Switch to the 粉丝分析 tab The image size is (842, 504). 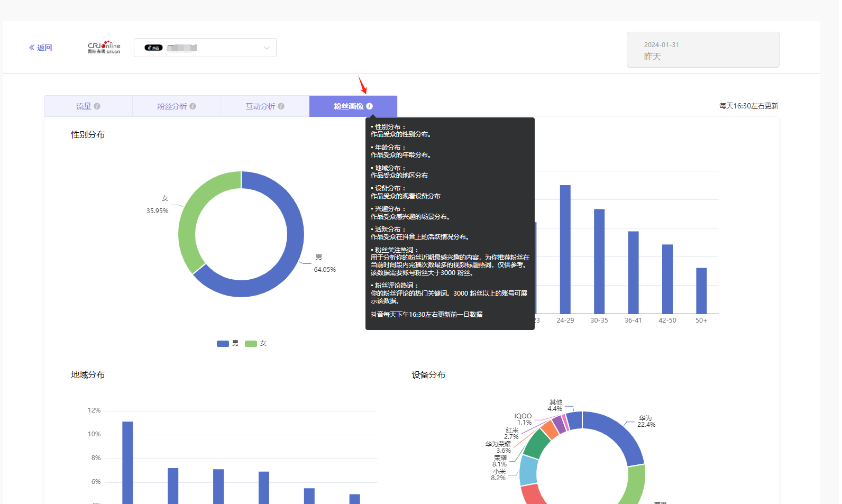pyautogui.click(x=177, y=106)
